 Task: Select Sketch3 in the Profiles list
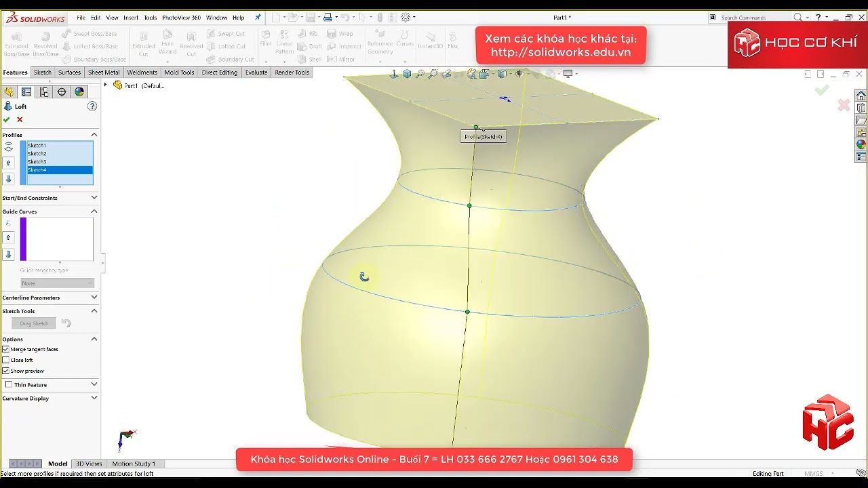click(x=60, y=161)
